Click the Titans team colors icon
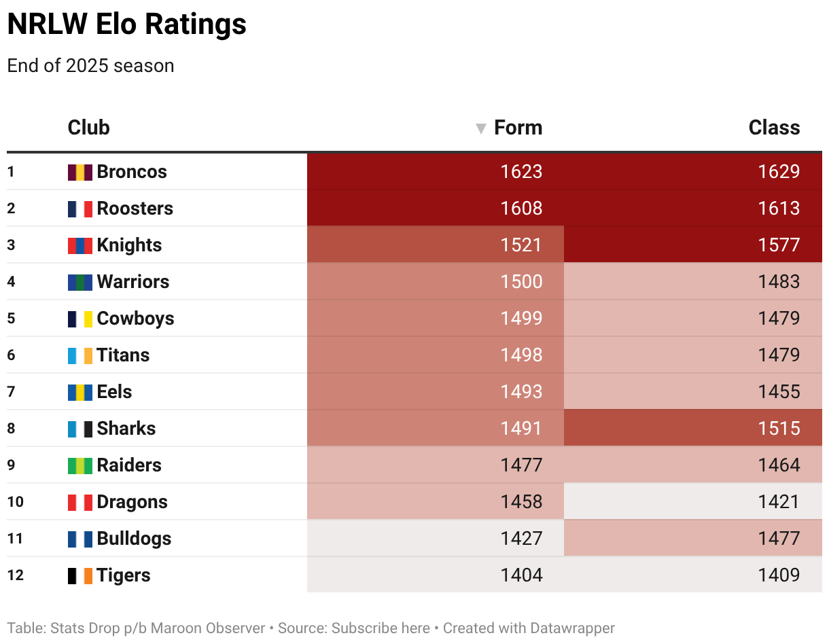 [x=80, y=355]
